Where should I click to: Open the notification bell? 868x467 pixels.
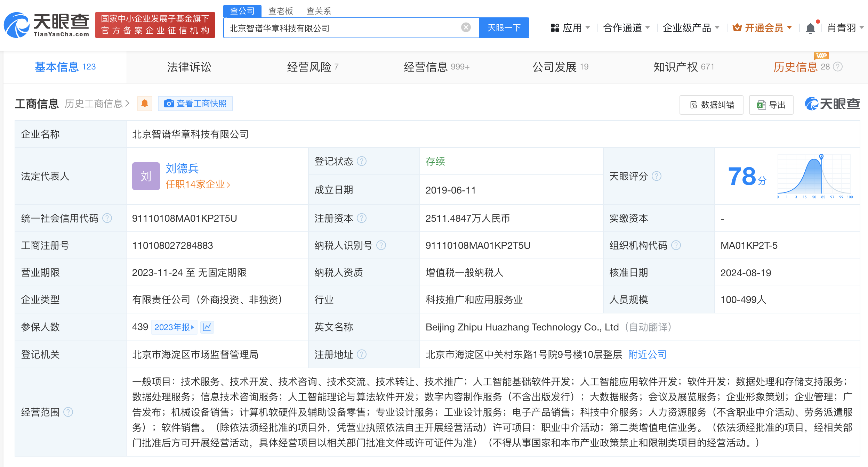coord(810,28)
